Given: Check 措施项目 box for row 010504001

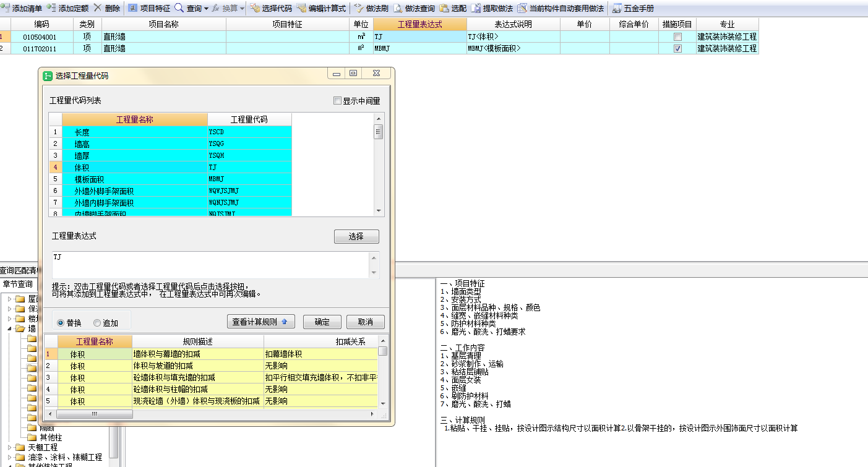Looking at the screenshot, I should (x=677, y=37).
